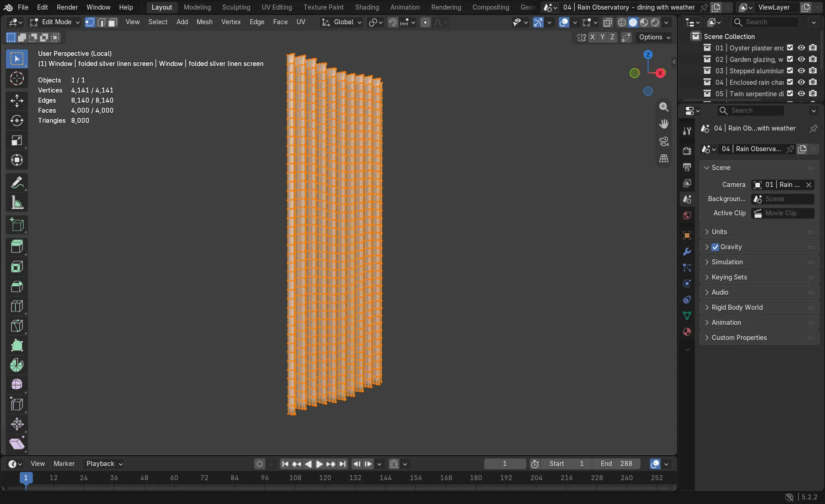The width and height of the screenshot is (825, 504).
Task: Switch to the Shading workspace tab
Action: (367, 7)
